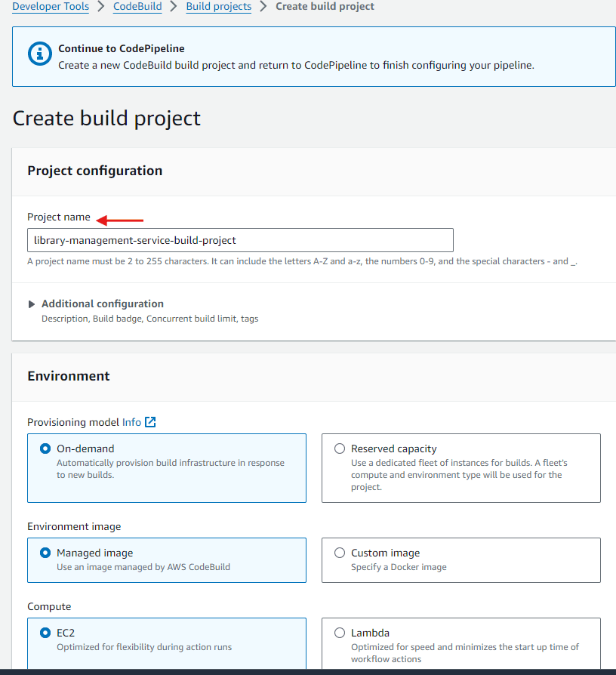Image resolution: width=616 pixels, height=675 pixels.
Task: Click breadcrumb chevron after Developer Tools
Action: pos(101,7)
